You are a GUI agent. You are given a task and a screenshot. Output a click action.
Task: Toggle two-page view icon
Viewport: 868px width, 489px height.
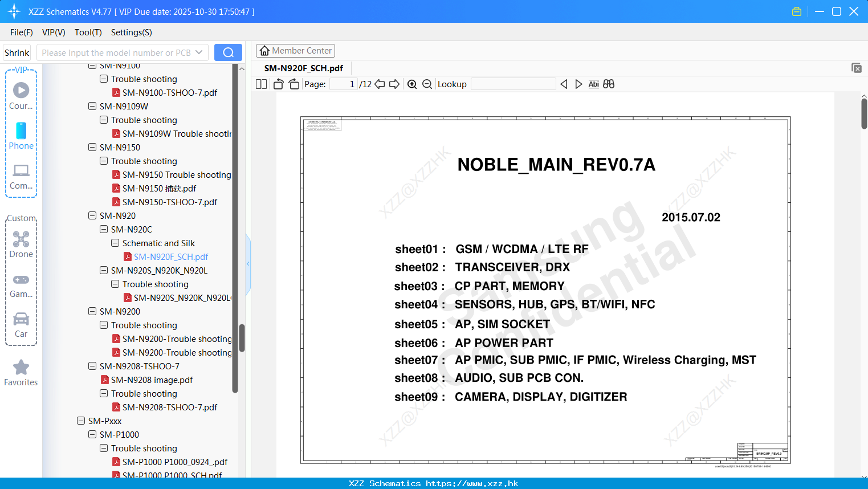(x=261, y=84)
